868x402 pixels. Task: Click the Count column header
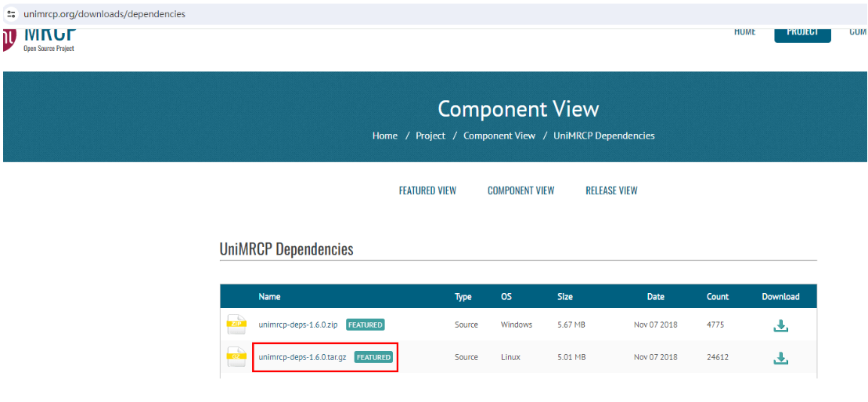coord(718,297)
